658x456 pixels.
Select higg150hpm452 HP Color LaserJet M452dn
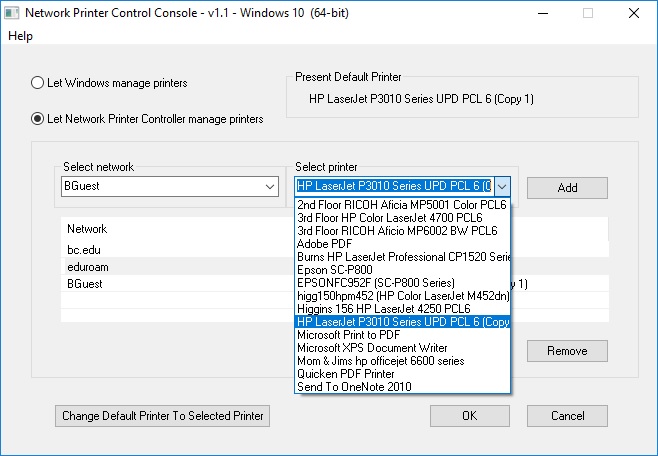(402, 296)
